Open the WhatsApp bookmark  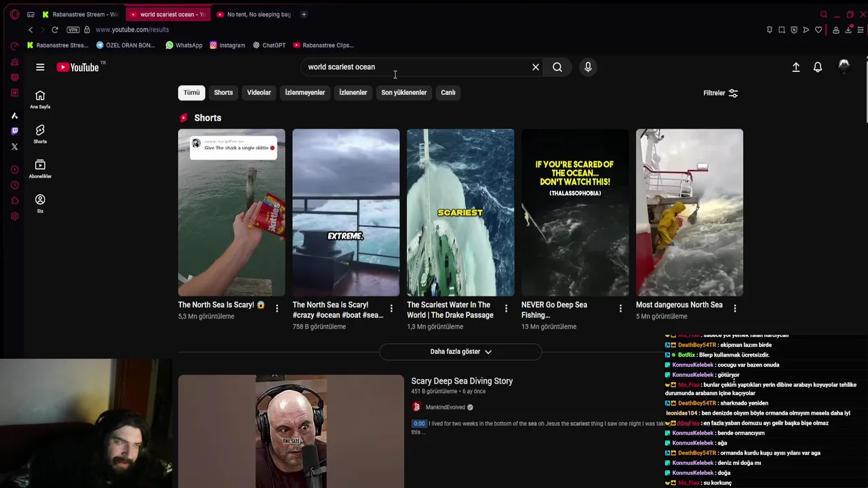coord(184,45)
